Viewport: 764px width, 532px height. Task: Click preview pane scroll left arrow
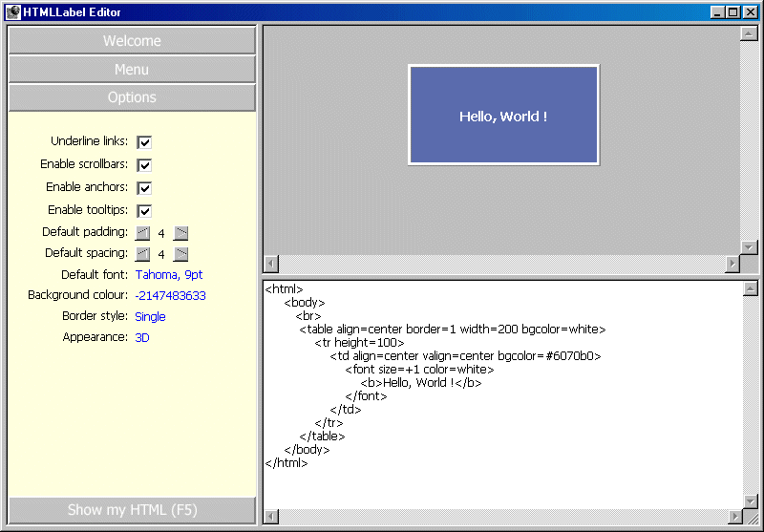[x=271, y=264]
